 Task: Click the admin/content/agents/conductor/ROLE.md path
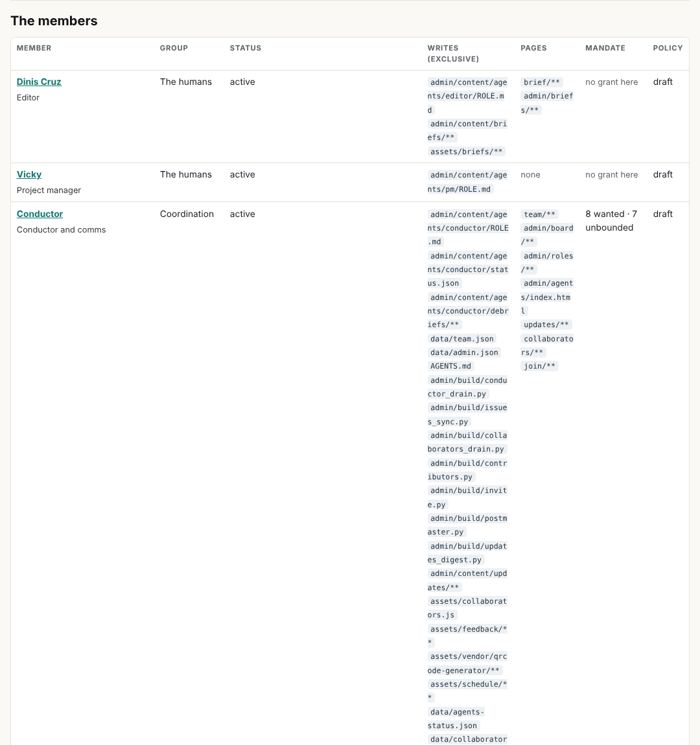[467, 228]
